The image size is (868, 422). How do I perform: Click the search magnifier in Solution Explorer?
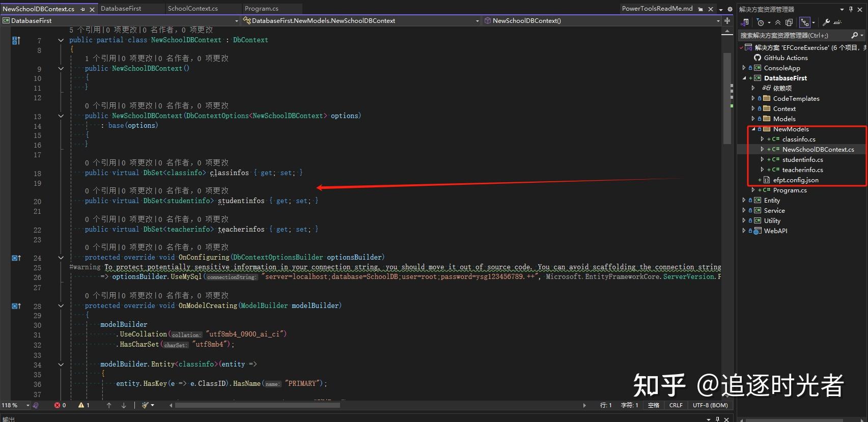(854, 35)
